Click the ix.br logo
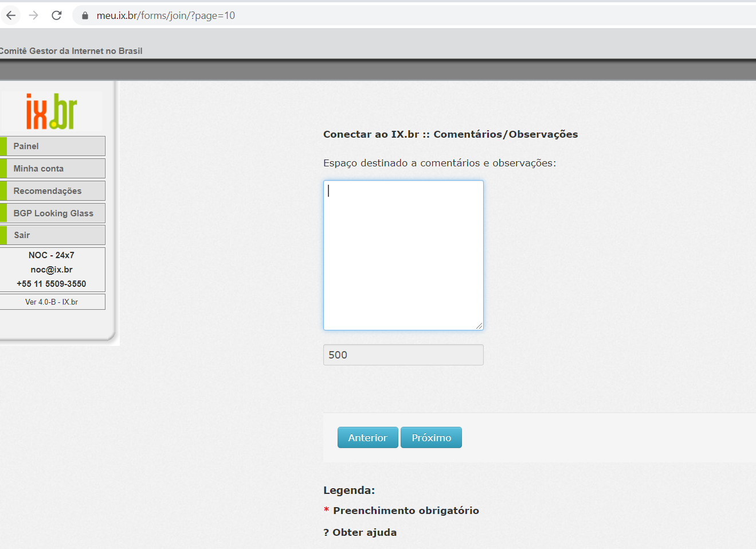Viewport: 756px width, 549px height. (51, 111)
